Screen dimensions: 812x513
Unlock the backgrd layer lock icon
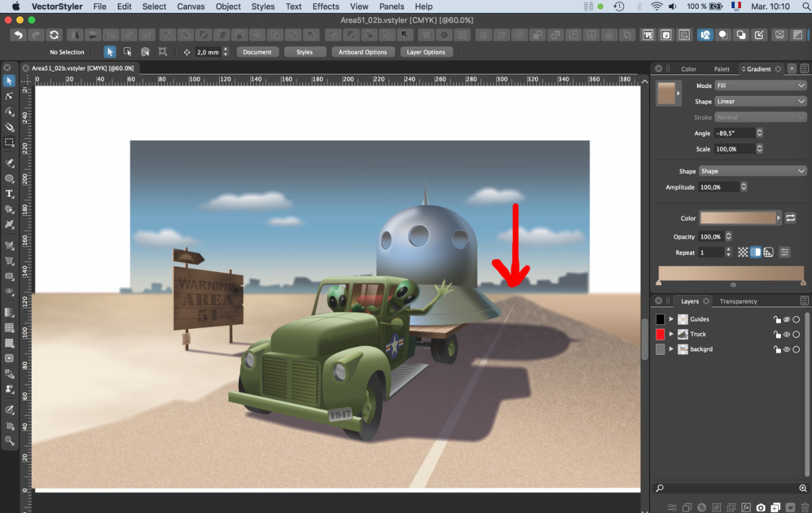[777, 349]
